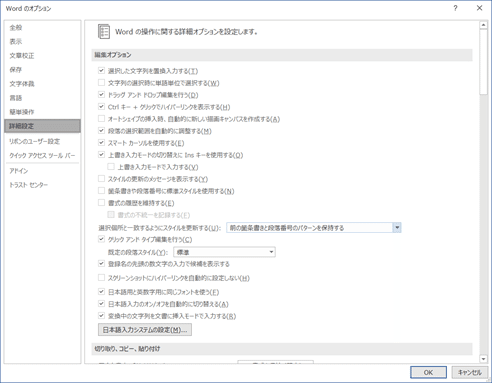Enable スタイルの更新のメッセージを表示する checkbox
The height and width of the screenshot is (383, 492).
(101, 179)
